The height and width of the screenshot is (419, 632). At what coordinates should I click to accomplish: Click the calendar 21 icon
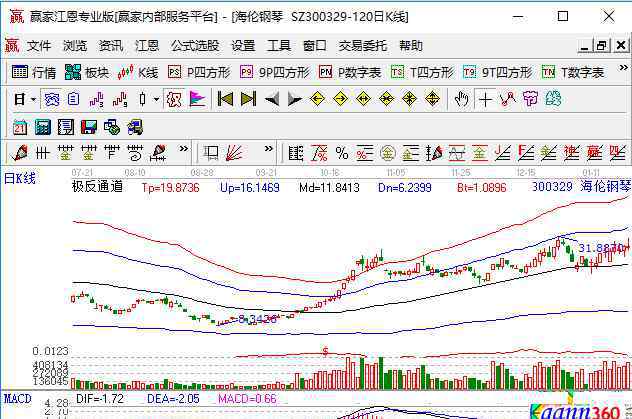20,127
